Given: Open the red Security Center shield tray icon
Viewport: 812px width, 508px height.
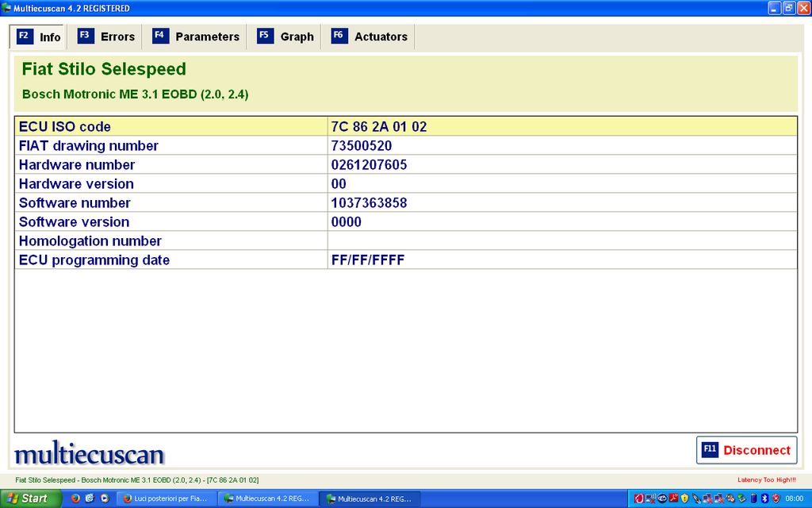Looking at the screenshot, I should (776, 498).
